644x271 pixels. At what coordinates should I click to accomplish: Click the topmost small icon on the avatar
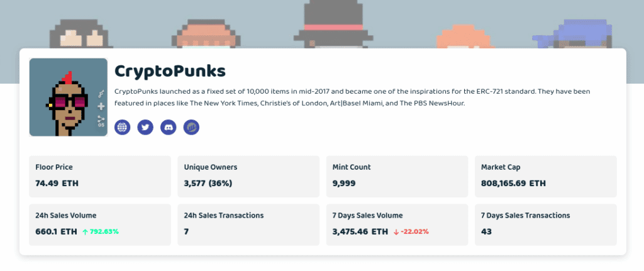(101, 94)
